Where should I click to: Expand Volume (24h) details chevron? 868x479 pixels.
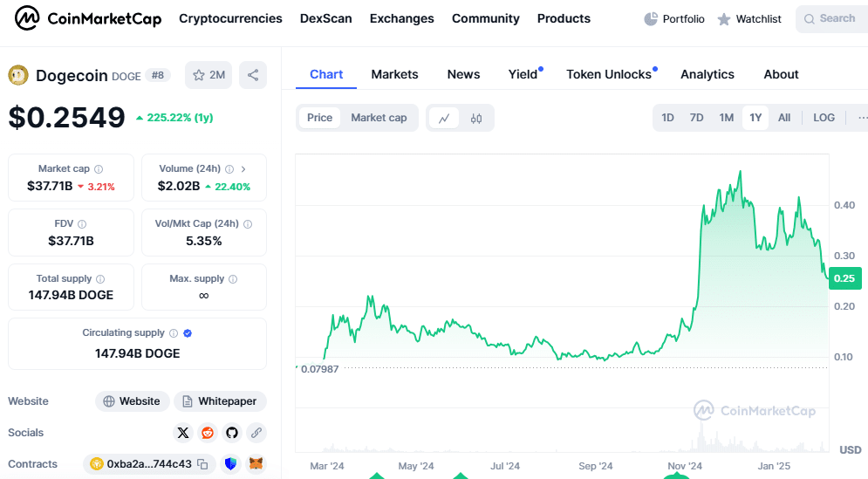(x=243, y=169)
